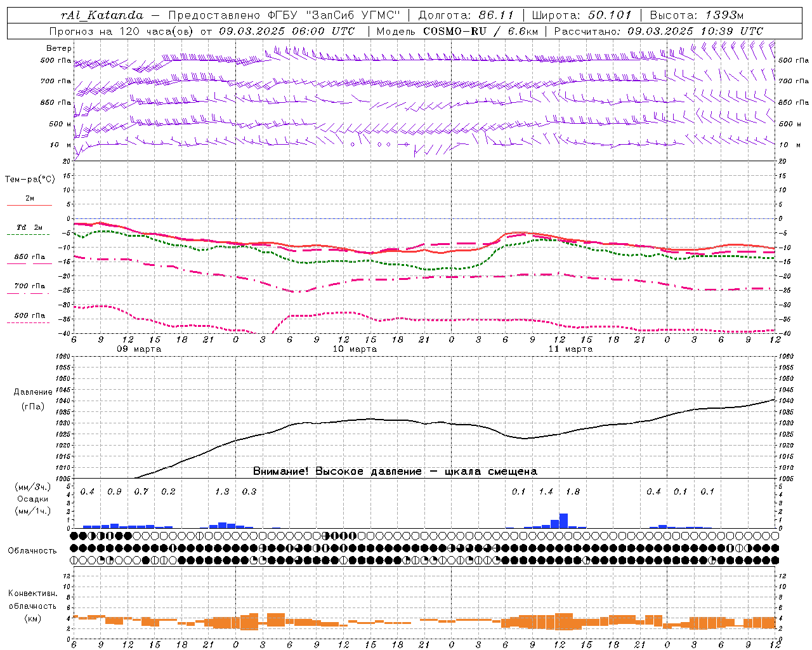Select the model label COSMO-RU / 6.6км
The height and width of the screenshot is (650, 812).
point(480,31)
